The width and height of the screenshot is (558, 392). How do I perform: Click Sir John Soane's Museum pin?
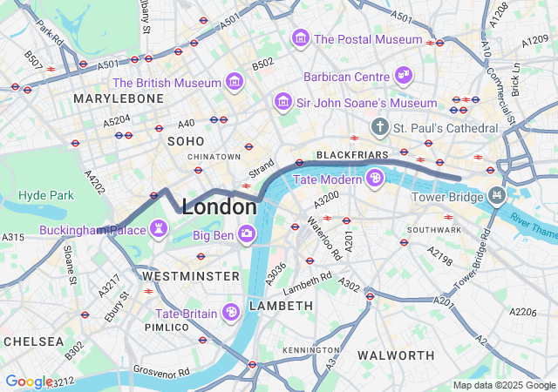(x=283, y=103)
